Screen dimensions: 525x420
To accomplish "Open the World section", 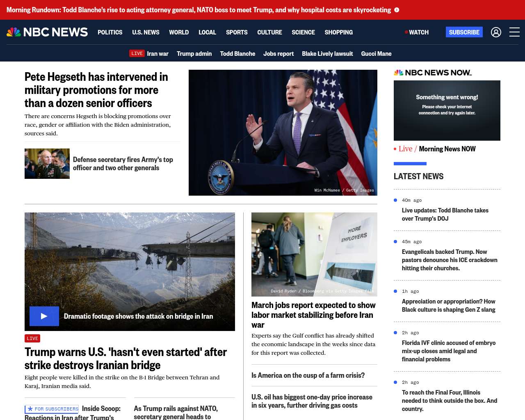I will (179, 32).
